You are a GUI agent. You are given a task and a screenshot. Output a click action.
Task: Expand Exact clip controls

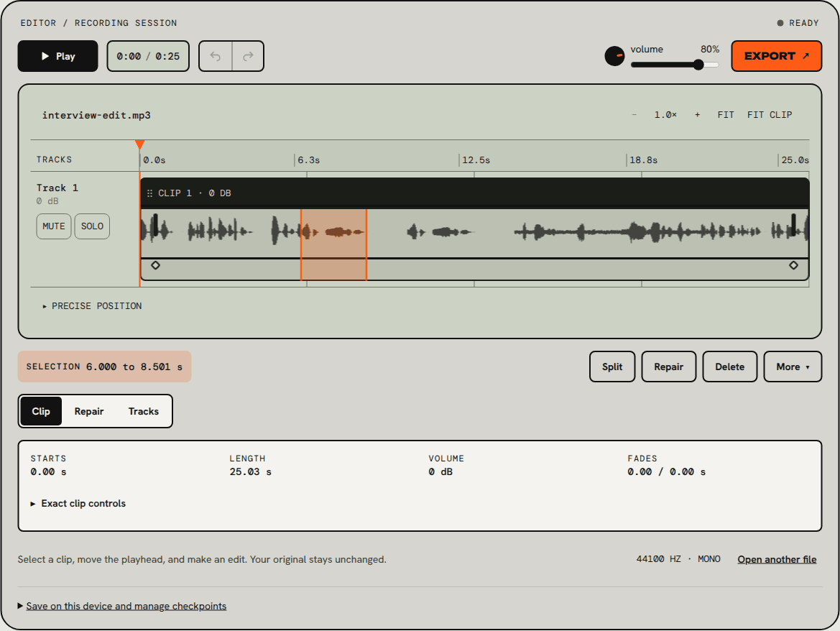[x=78, y=504]
